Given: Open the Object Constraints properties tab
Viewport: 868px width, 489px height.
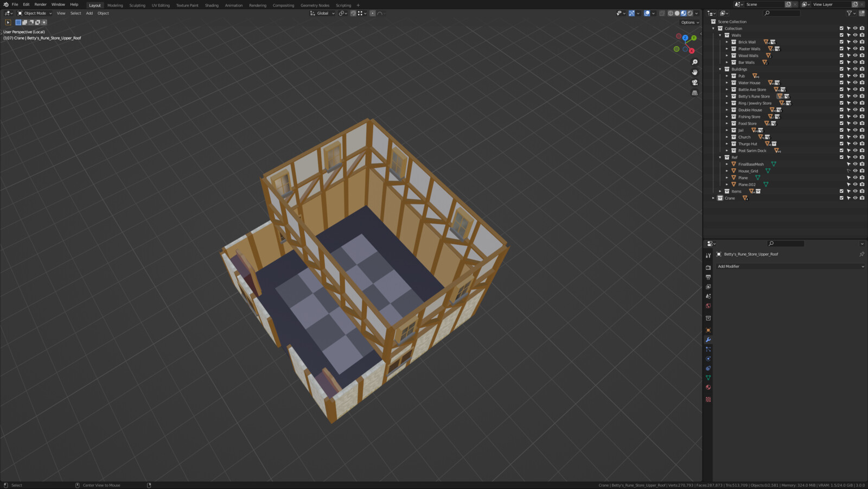Looking at the screenshot, I should tap(708, 368).
